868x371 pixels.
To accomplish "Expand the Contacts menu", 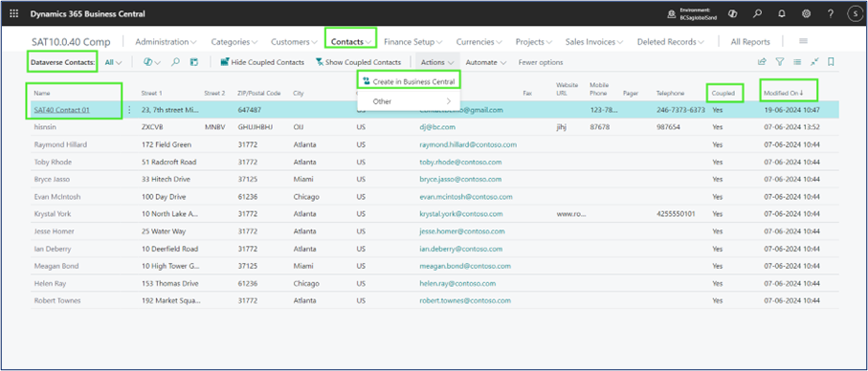I will tap(351, 41).
